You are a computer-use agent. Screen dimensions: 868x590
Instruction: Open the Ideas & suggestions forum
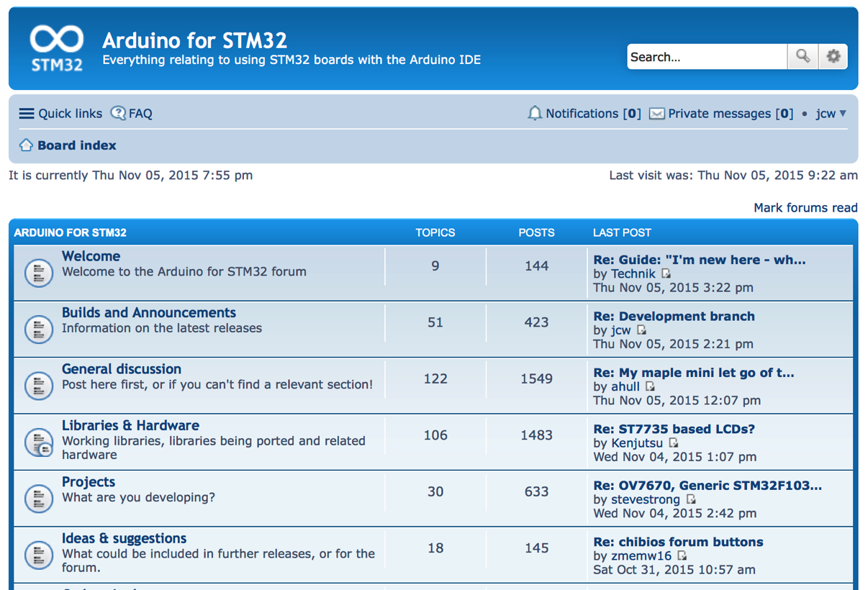point(124,538)
